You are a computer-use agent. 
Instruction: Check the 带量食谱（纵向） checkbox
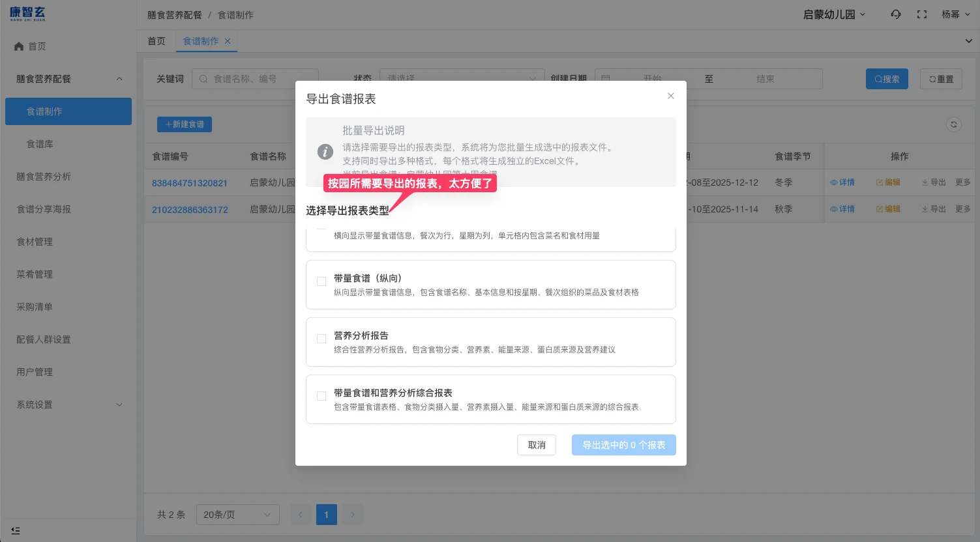pos(321,281)
